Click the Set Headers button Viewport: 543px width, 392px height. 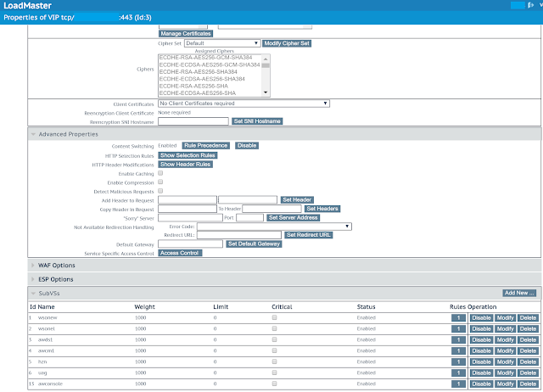tap(322, 209)
